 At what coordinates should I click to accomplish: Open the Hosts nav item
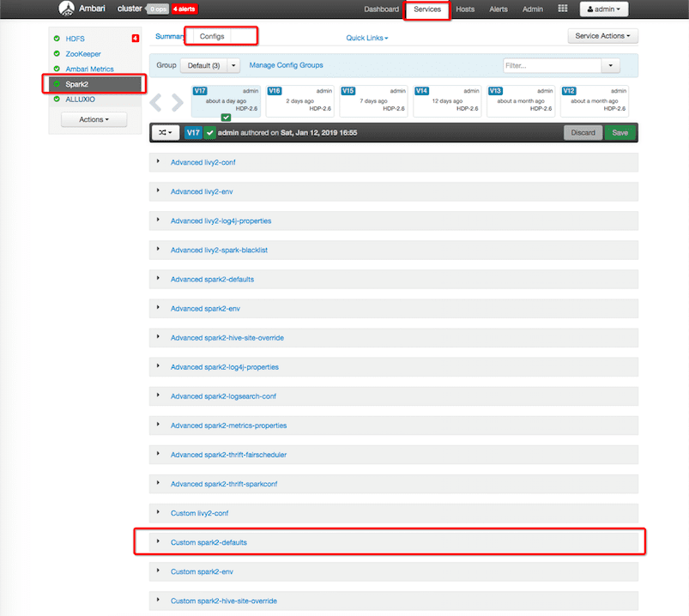[x=465, y=9]
